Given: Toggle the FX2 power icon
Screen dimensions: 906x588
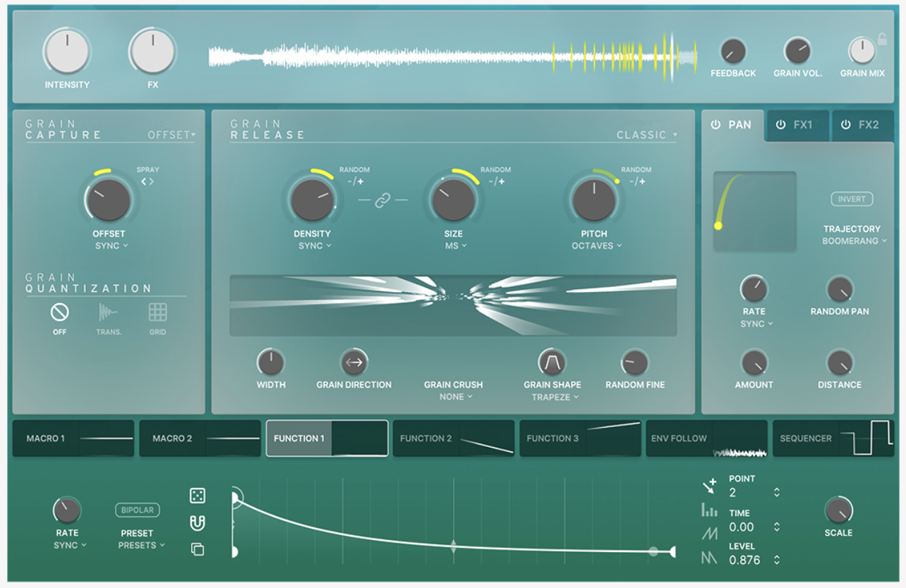Looking at the screenshot, I should (x=845, y=125).
